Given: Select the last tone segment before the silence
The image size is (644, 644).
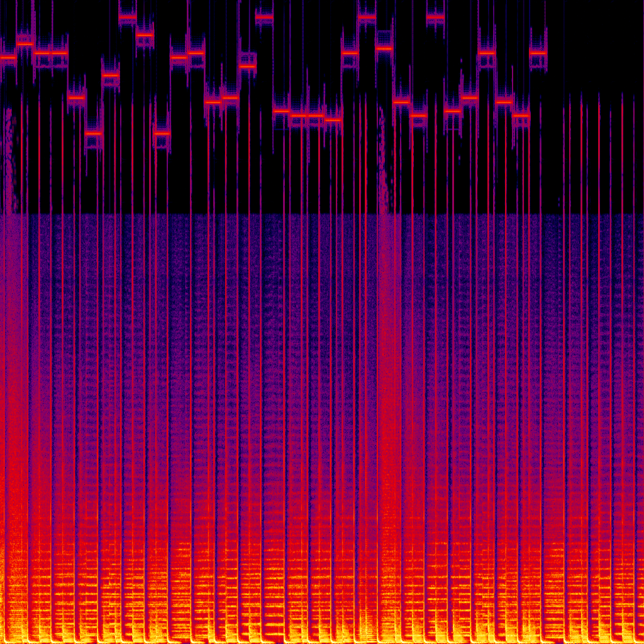Looking at the screenshot, I should pos(538,53).
